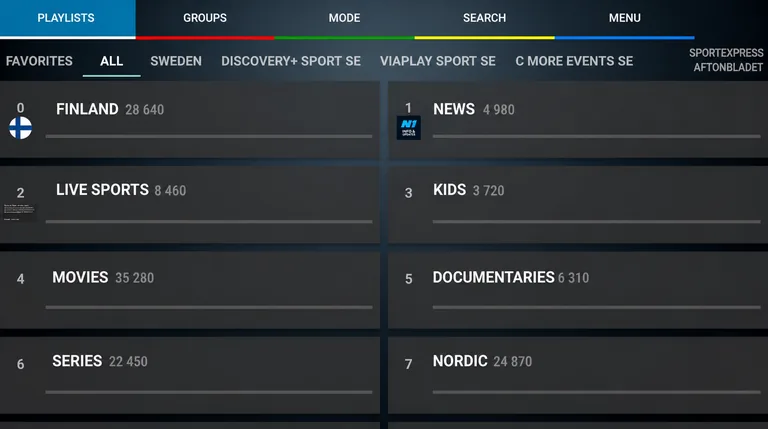Open the Finland group
Screen dimensions: 768x429
point(190,119)
